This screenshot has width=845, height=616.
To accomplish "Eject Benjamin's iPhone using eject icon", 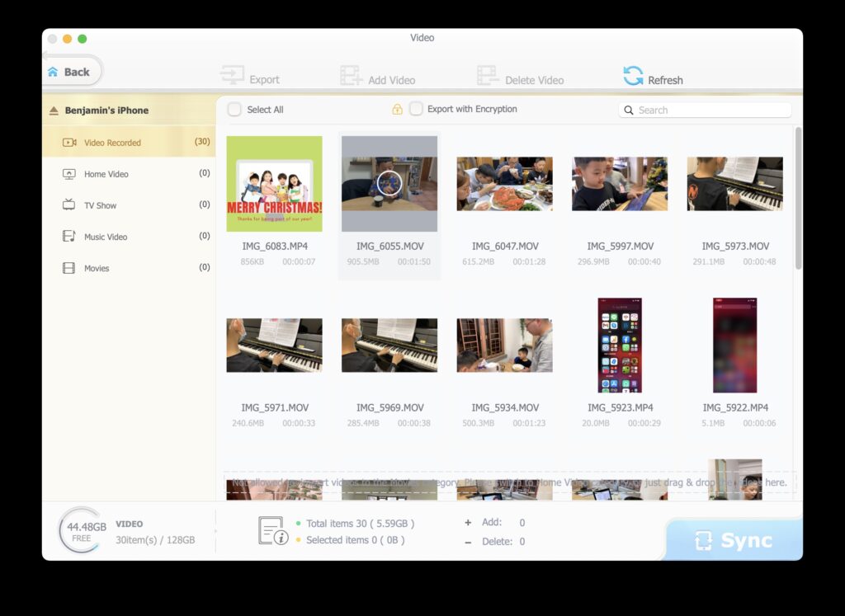I will (x=54, y=111).
